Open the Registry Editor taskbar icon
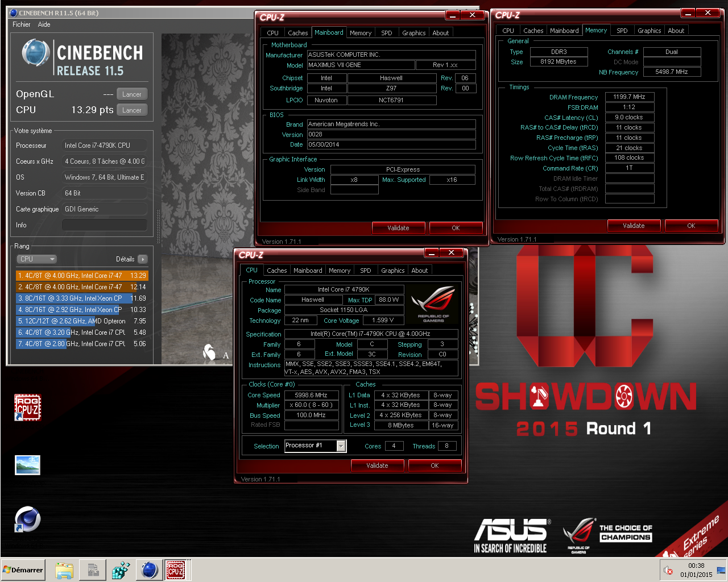Screen dimensions: 728x582 (121, 570)
